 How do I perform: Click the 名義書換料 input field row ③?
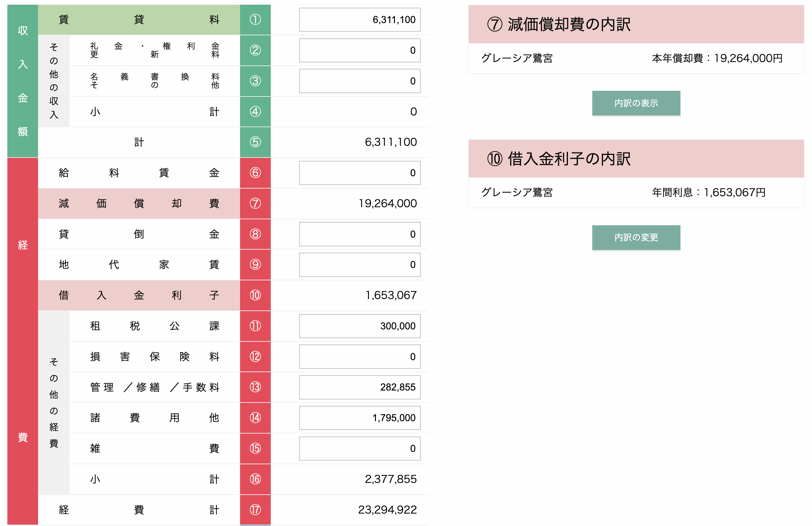coord(359,81)
